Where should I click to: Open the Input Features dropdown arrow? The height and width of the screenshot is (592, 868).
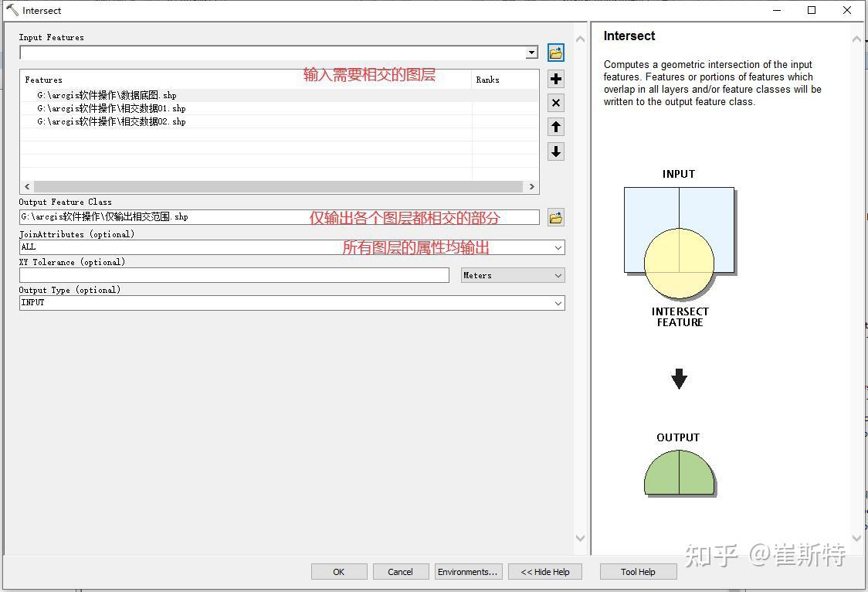coord(531,52)
